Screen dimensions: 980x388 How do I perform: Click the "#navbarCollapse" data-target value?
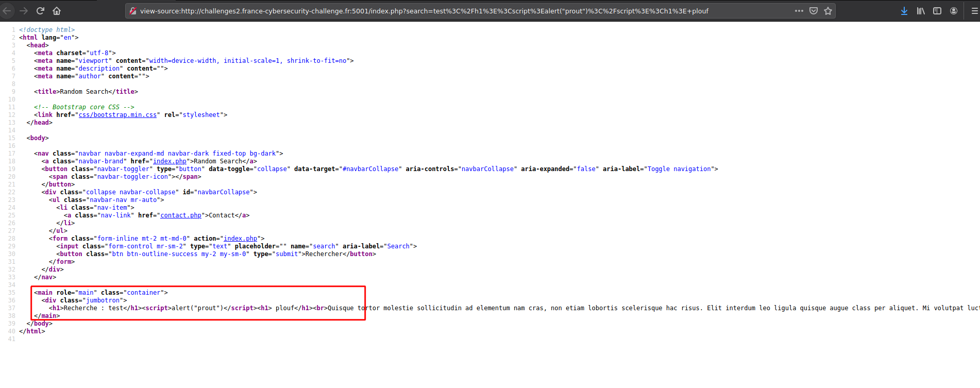click(x=370, y=169)
